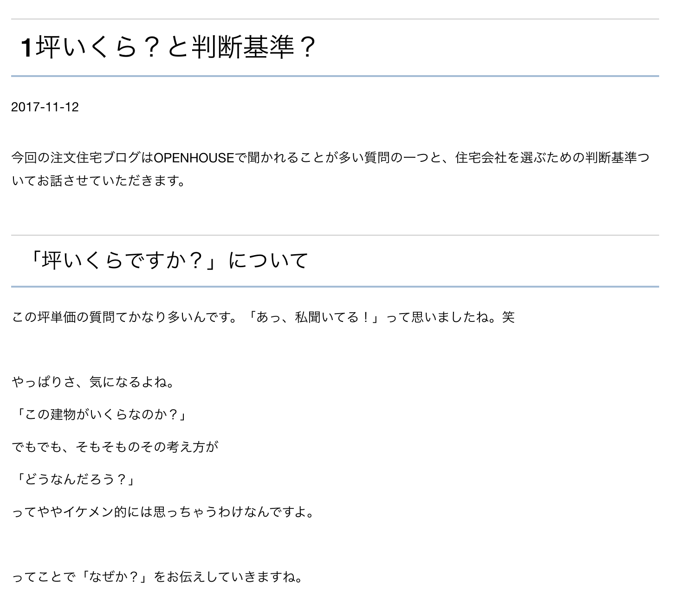Click the line mentioning 'イケメン的には'
The image size is (674, 616).
click(x=164, y=512)
